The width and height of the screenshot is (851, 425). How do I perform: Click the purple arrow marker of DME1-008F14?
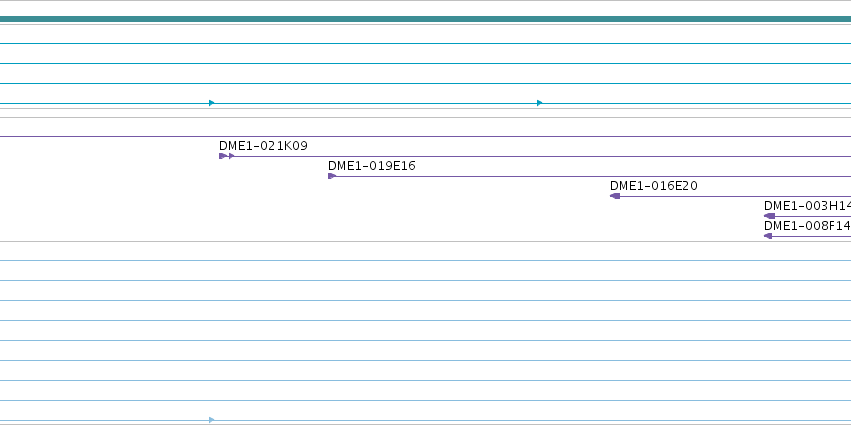[x=767, y=236]
